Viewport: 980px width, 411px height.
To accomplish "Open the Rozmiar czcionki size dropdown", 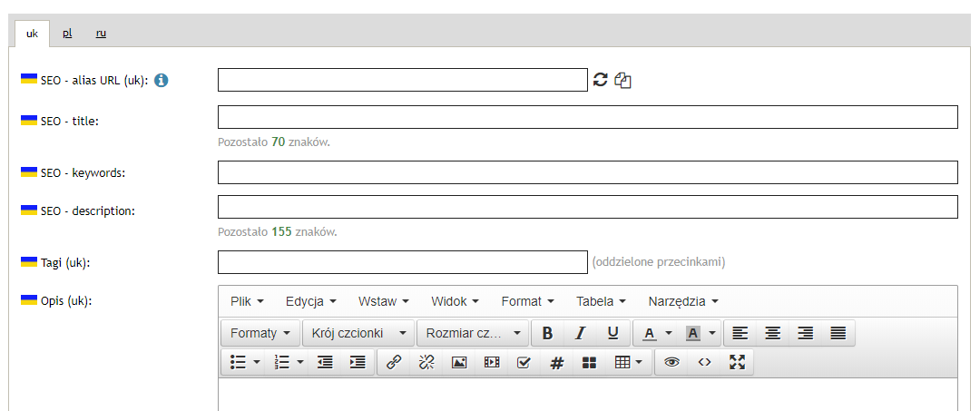I will click(472, 333).
